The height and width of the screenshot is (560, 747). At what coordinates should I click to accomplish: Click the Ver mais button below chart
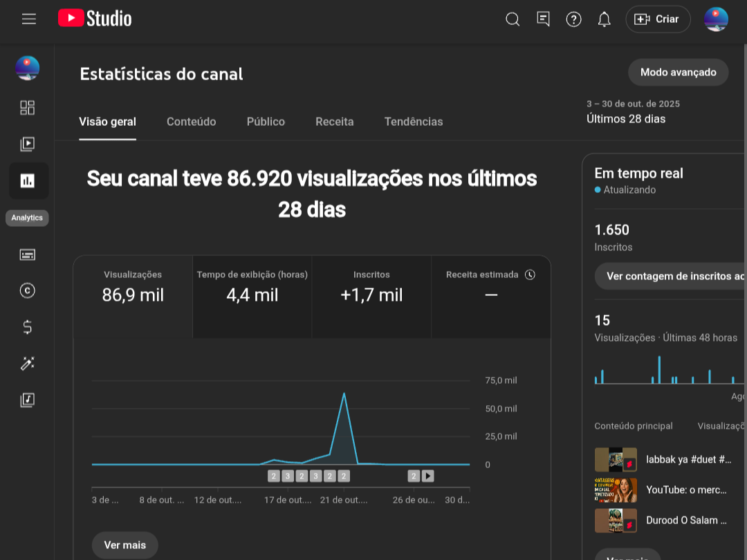point(124,545)
